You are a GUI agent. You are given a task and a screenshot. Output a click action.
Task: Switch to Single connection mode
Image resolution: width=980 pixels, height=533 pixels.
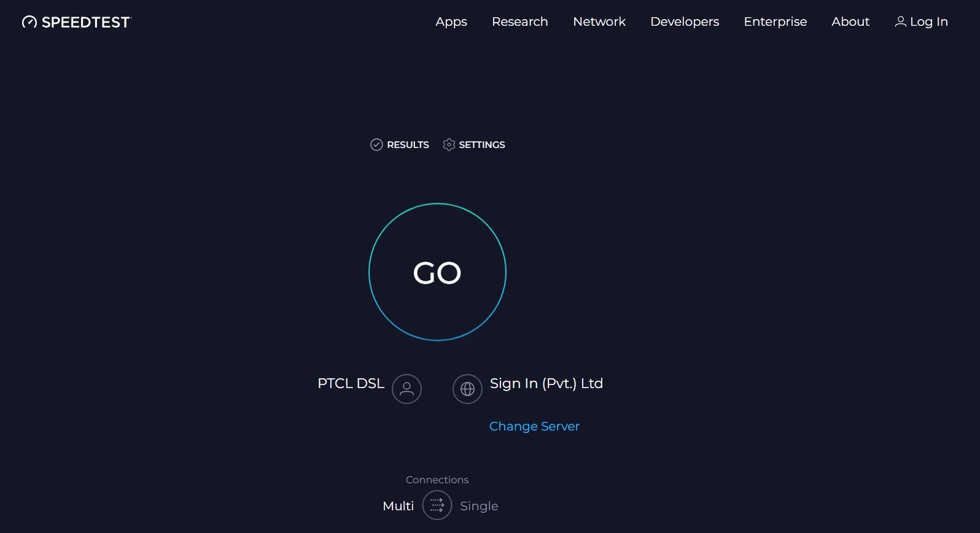(x=479, y=506)
